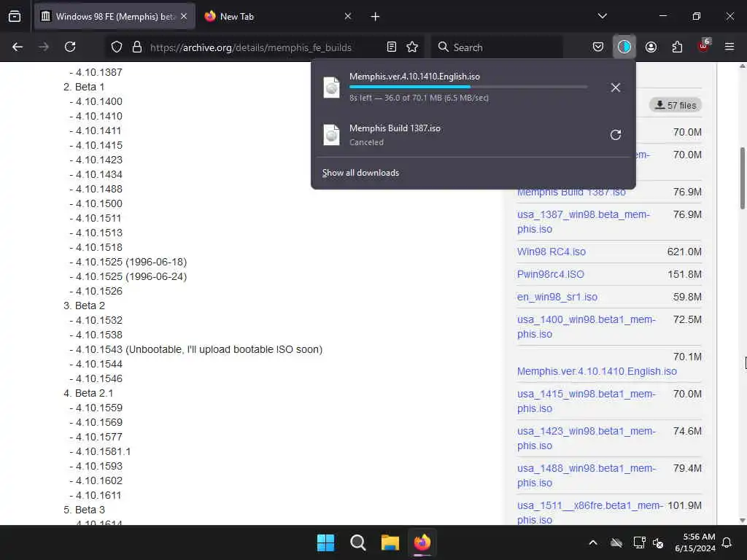Click the OneDrive cloud tray icon

click(x=616, y=542)
